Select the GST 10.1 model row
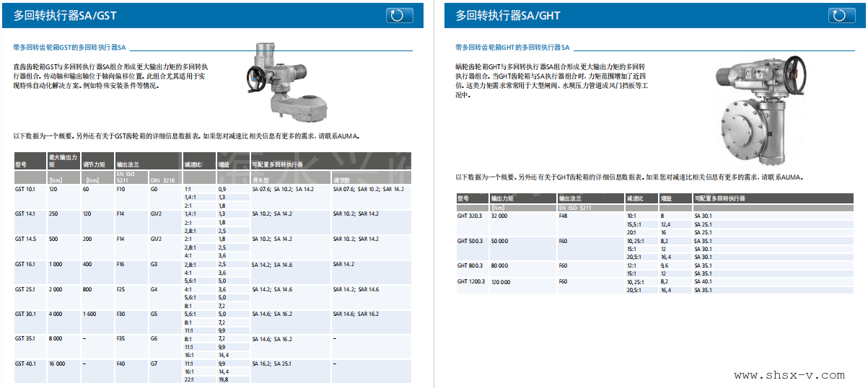Viewport: 868px width, 388px height. 25,189
